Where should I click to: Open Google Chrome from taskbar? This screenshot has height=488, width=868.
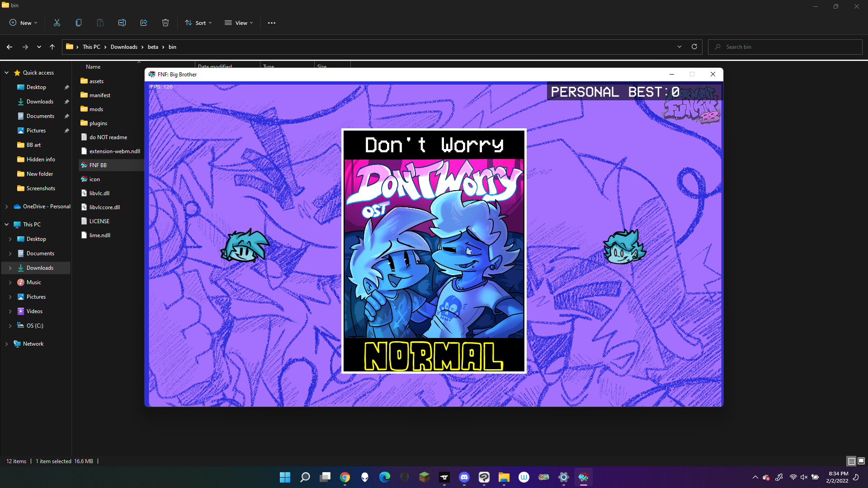345,477
